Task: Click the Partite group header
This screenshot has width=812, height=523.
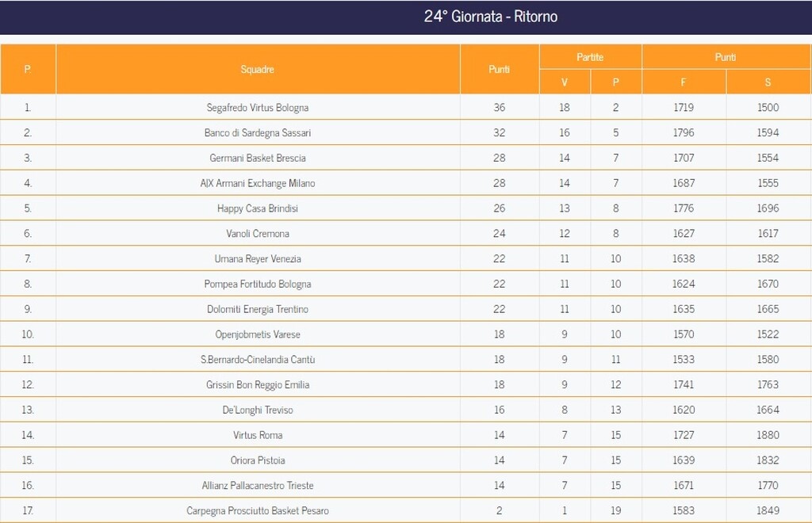Action: [x=590, y=57]
